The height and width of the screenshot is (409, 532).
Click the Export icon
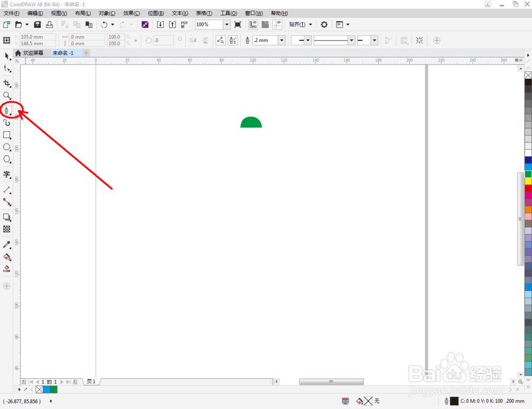pos(172,24)
